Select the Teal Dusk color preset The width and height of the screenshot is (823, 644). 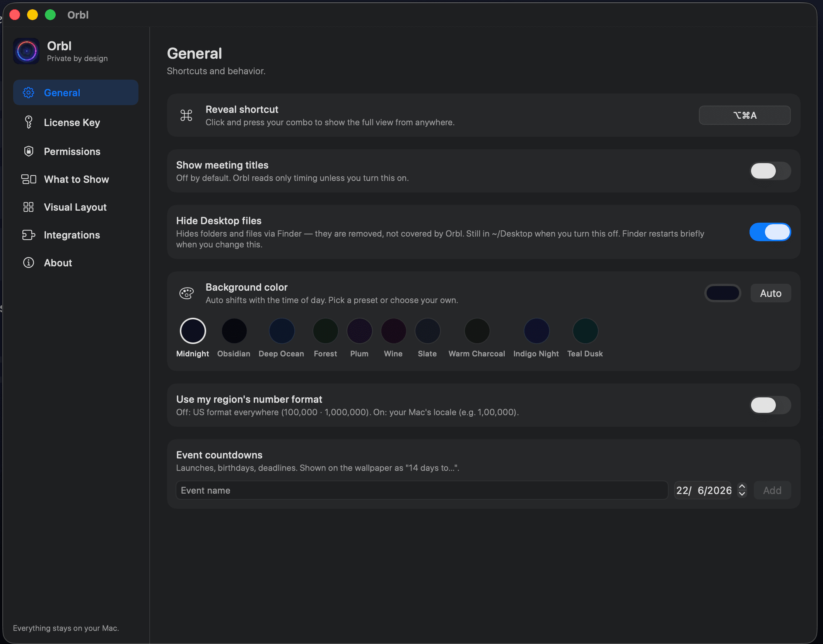(x=585, y=331)
